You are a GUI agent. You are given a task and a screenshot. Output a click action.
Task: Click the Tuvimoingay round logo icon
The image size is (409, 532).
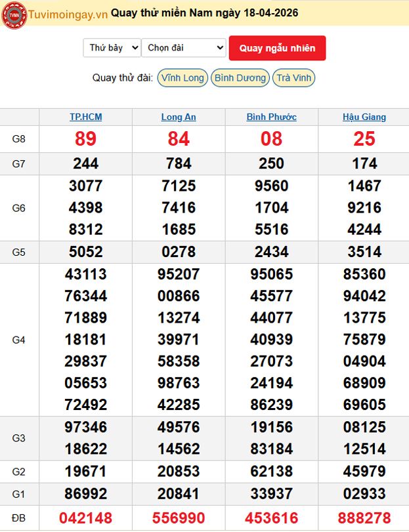[14, 14]
